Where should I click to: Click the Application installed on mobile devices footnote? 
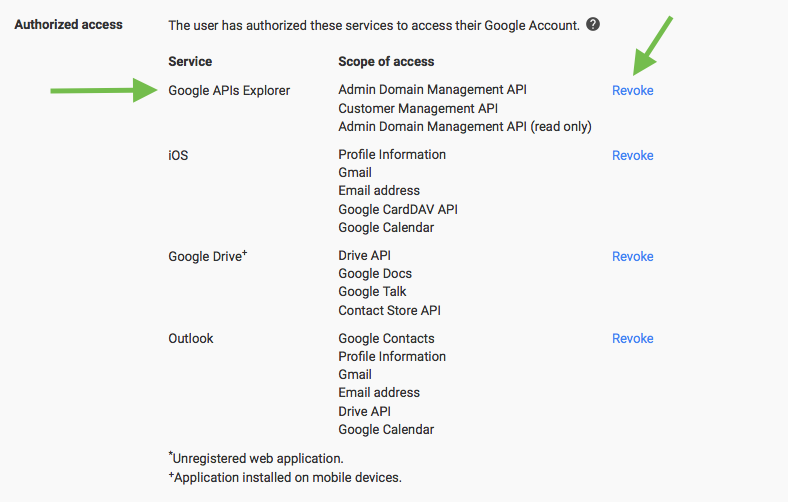285,477
